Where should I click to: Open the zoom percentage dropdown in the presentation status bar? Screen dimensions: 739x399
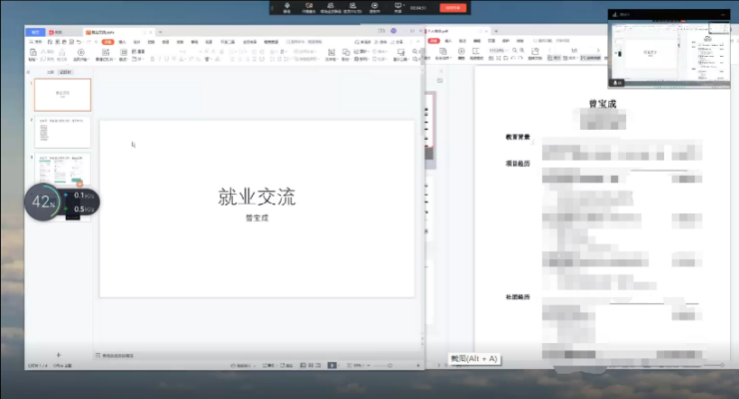tap(359, 365)
